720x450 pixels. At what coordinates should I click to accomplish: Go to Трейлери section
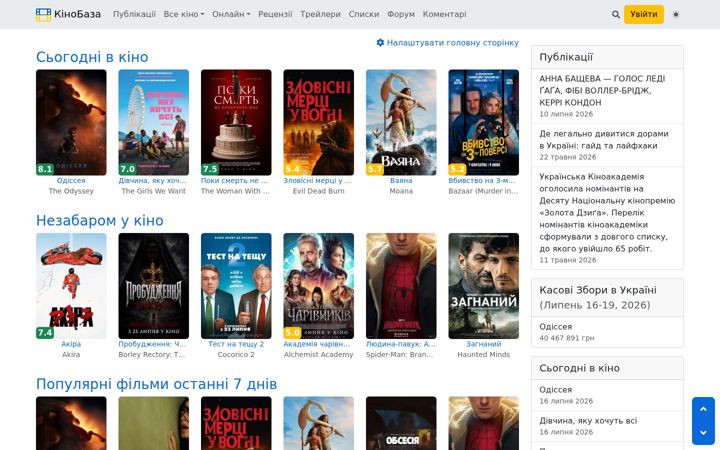pos(321,14)
